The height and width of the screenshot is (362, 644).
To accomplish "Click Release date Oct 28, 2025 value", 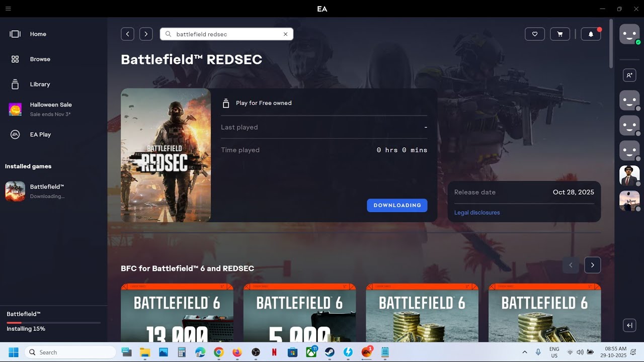I will 573,192.
